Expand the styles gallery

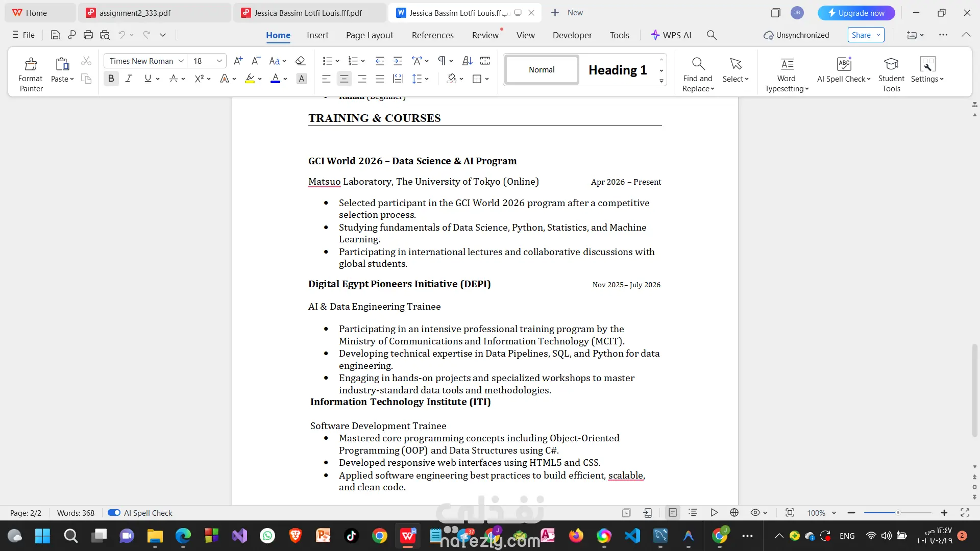pyautogui.click(x=661, y=81)
